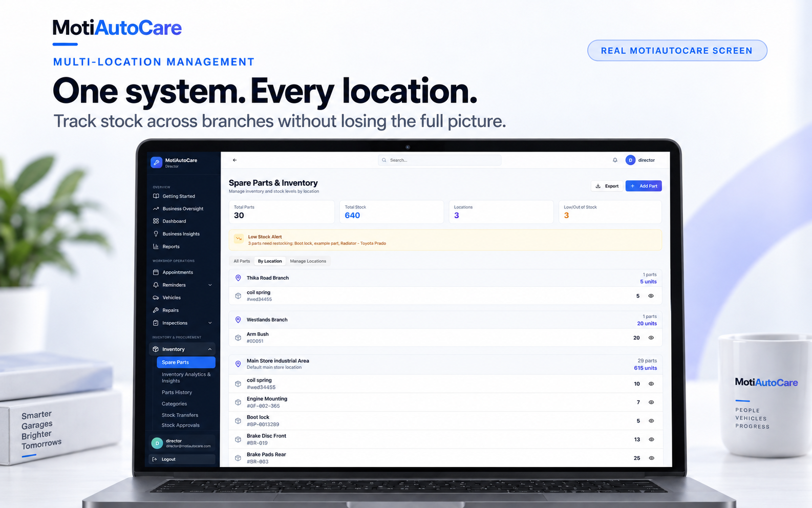Open Stock Approvals in sidebar
Image resolution: width=812 pixels, height=508 pixels.
pos(180,425)
